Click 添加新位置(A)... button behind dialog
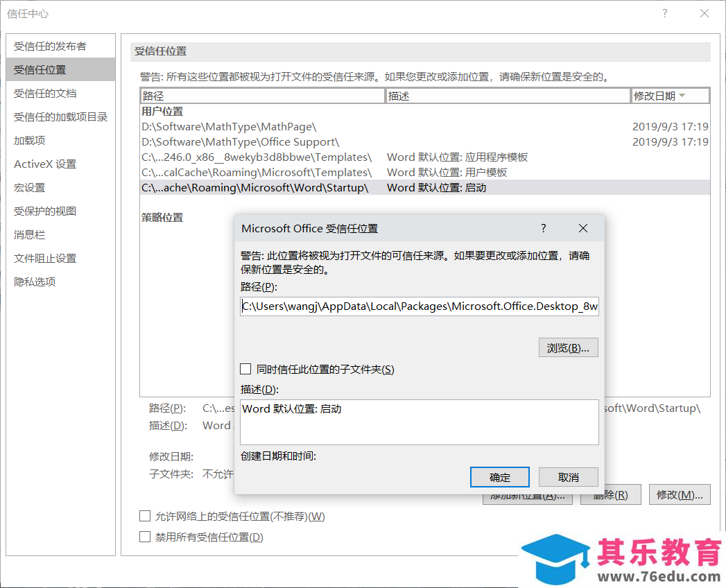Image resolution: width=726 pixels, height=588 pixels. click(x=528, y=499)
